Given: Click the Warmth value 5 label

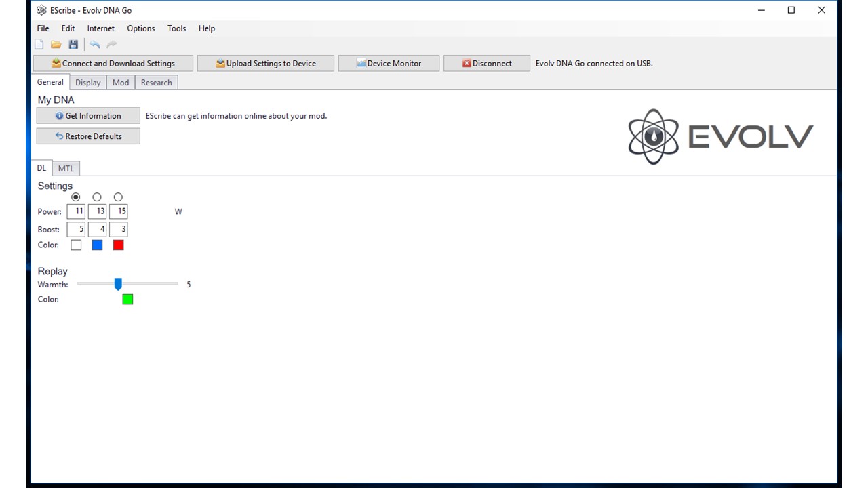Looking at the screenshot, I should (189, 285).
